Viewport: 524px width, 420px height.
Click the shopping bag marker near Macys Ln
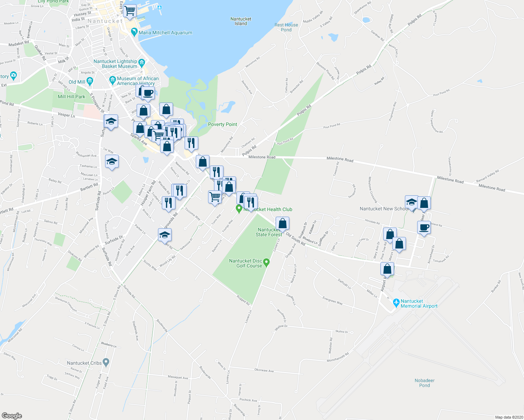tap(399, 244)
